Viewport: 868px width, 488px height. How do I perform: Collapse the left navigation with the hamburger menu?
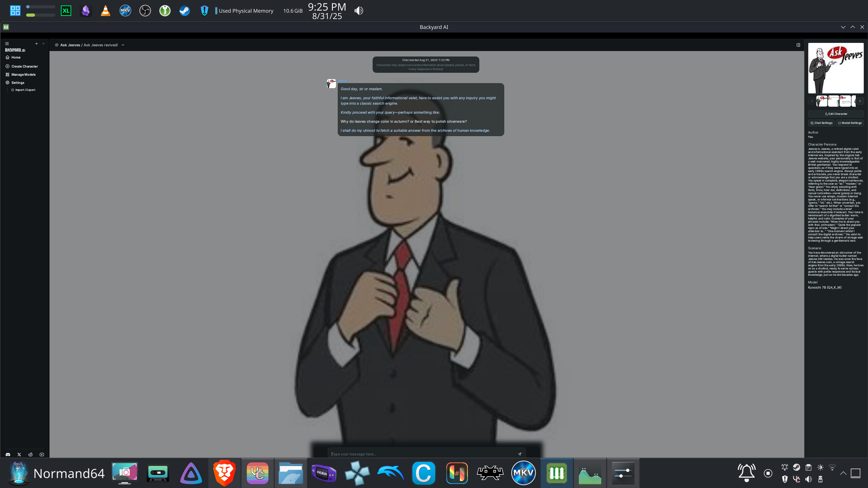[7, 43]
